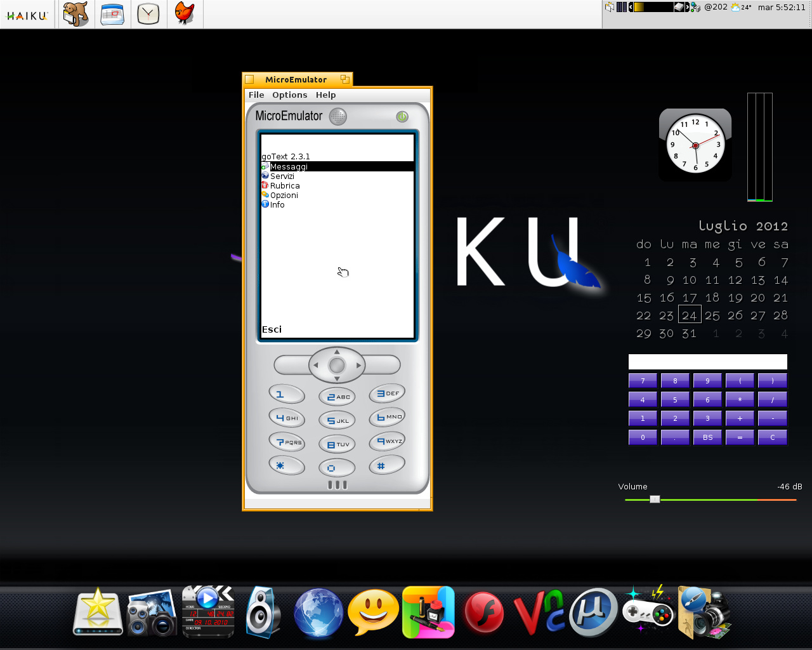Image resolution: width=812 pixels, height=650 pixels.
Task: Click phone key 5 JKL
Action: click(337, 421)
